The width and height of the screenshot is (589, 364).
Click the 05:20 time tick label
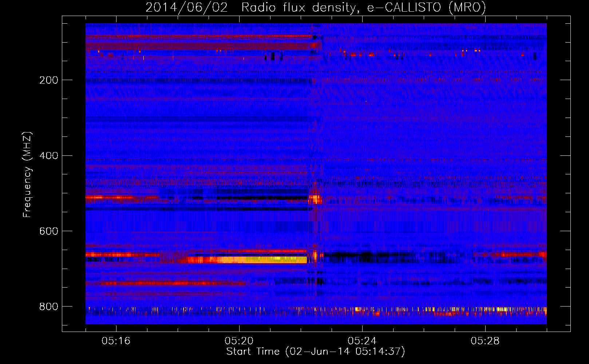click(x=239, y=341)
